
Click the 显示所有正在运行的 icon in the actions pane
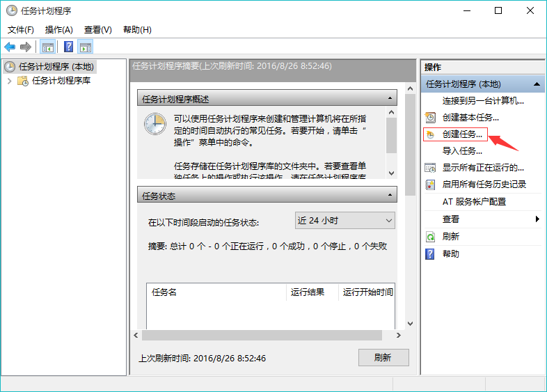pyautogui.click(x=431, y=168)
